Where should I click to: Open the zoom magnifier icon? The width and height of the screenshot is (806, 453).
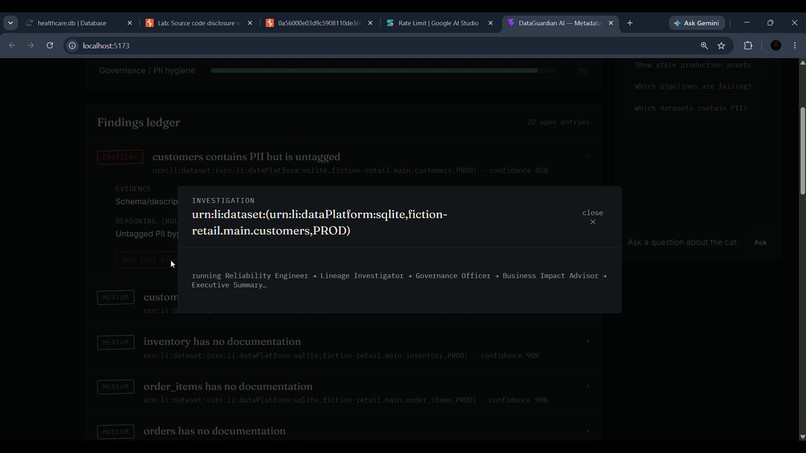704,46
